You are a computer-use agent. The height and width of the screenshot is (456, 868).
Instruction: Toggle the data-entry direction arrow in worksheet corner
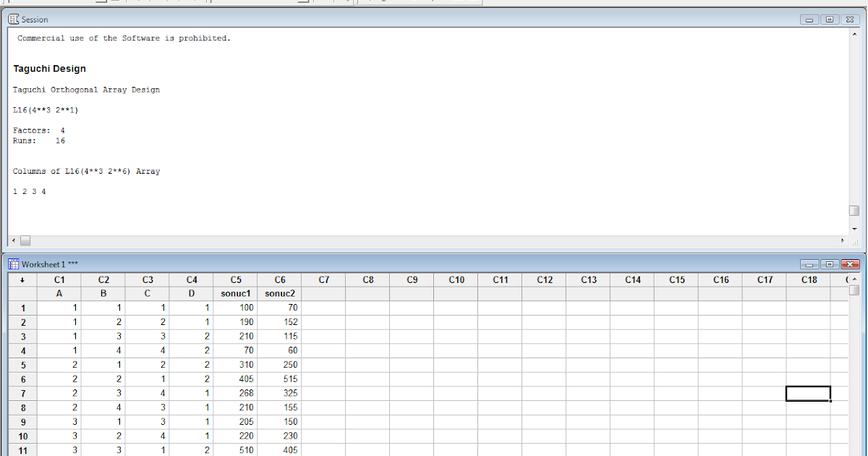tap(22, 279)
